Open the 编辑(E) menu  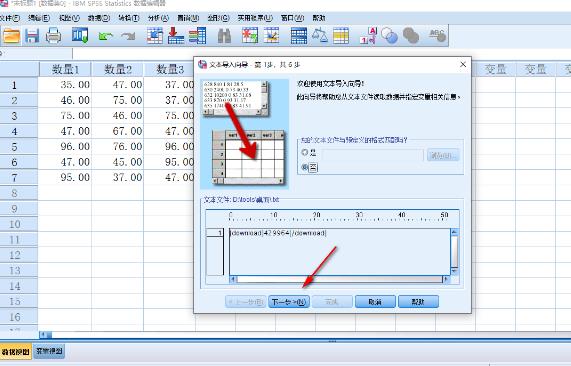point(39,18)
